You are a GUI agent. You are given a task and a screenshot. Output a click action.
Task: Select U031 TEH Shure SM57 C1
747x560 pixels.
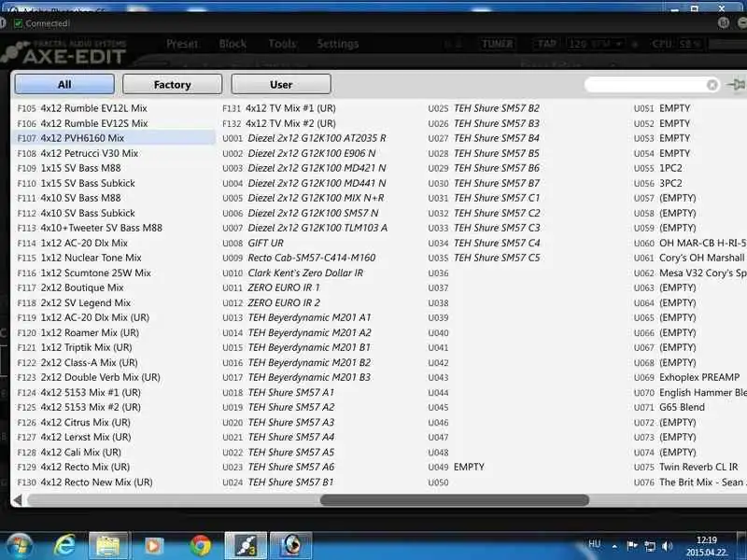(525, 198)
